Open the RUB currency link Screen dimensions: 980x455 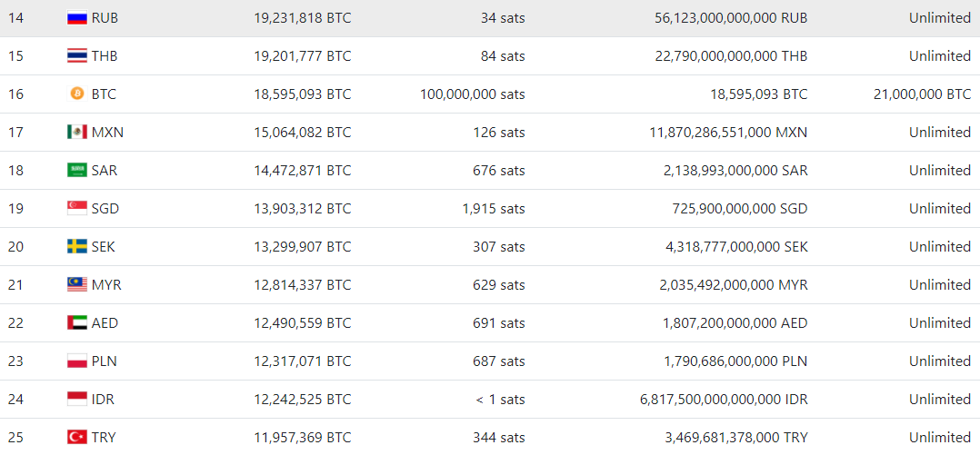tap(105, 18)
